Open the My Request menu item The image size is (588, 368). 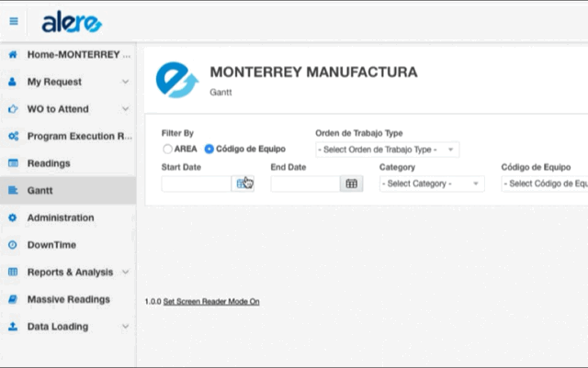coord(68,82)
